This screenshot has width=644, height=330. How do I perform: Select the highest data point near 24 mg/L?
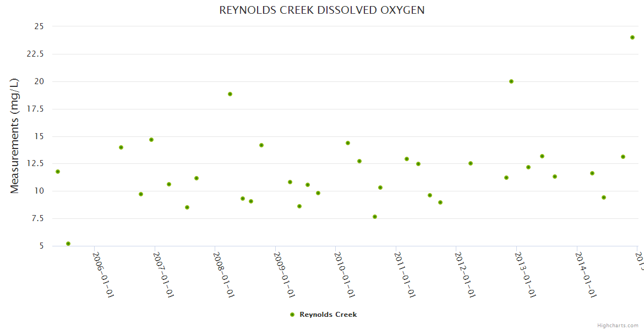click(x=632, y=37)
